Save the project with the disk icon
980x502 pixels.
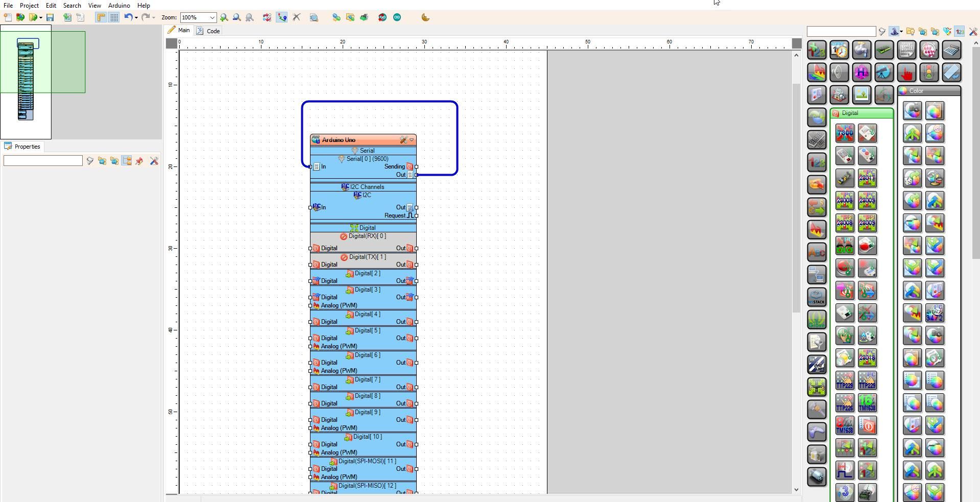[x=50, y=17]
